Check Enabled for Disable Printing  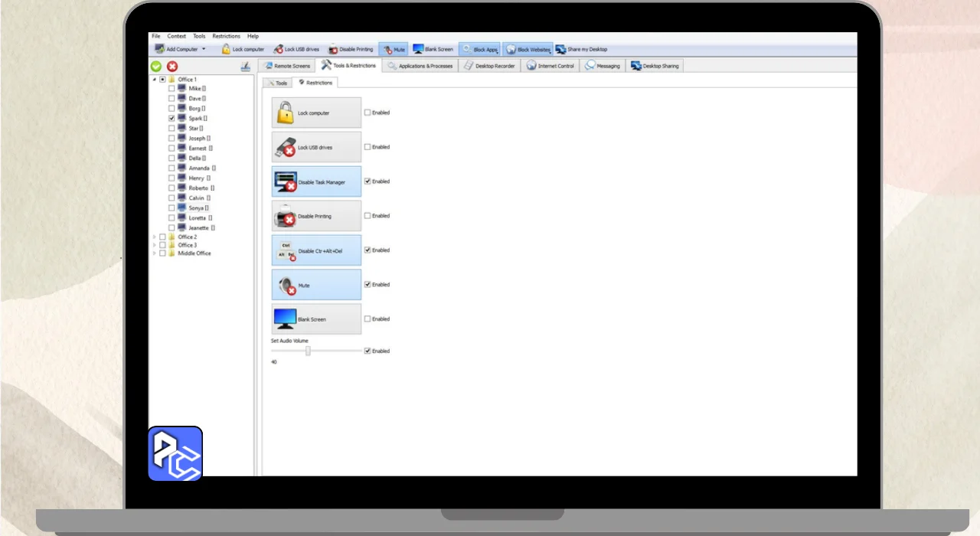tap(367, 216)
